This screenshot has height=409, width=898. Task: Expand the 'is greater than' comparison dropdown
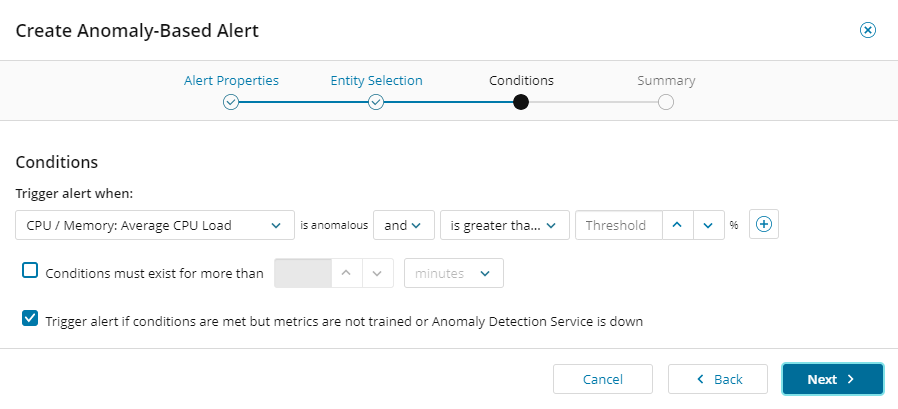(505, 225)
